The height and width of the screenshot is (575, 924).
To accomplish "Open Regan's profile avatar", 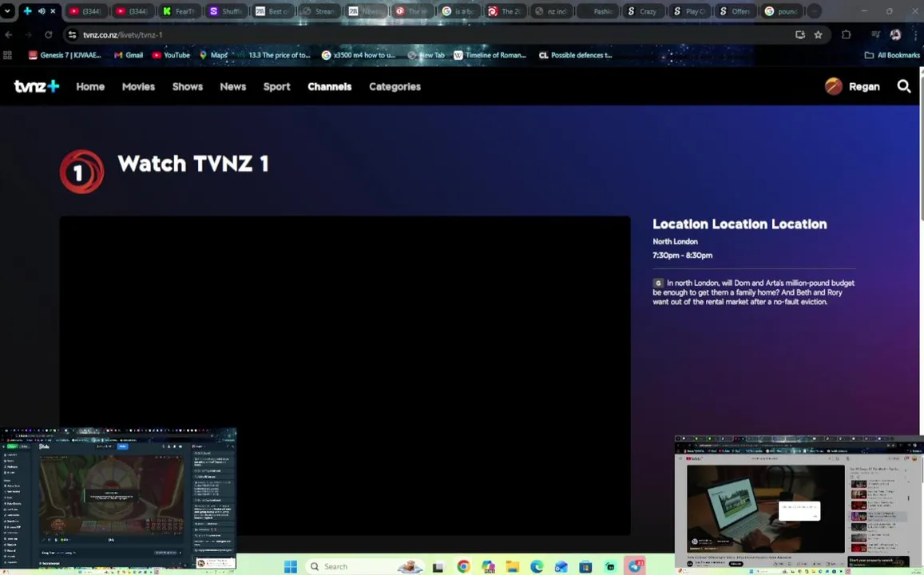I will pos(833,86).
